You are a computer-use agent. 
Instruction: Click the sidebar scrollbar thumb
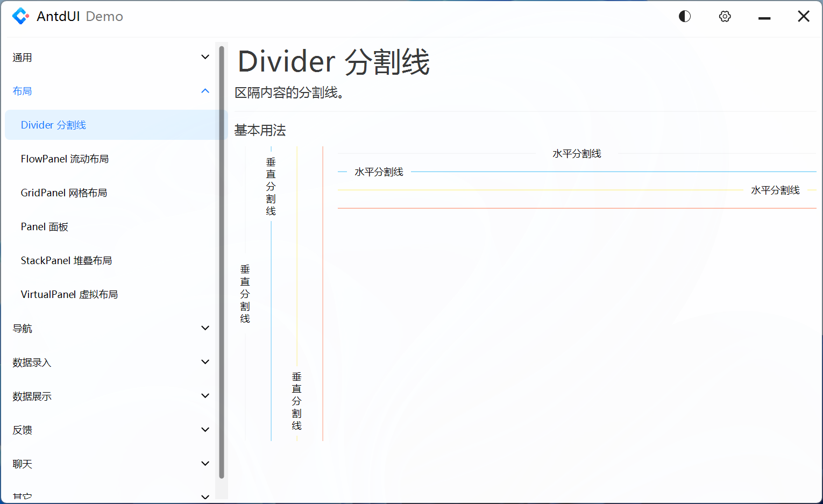pos(221,258)
